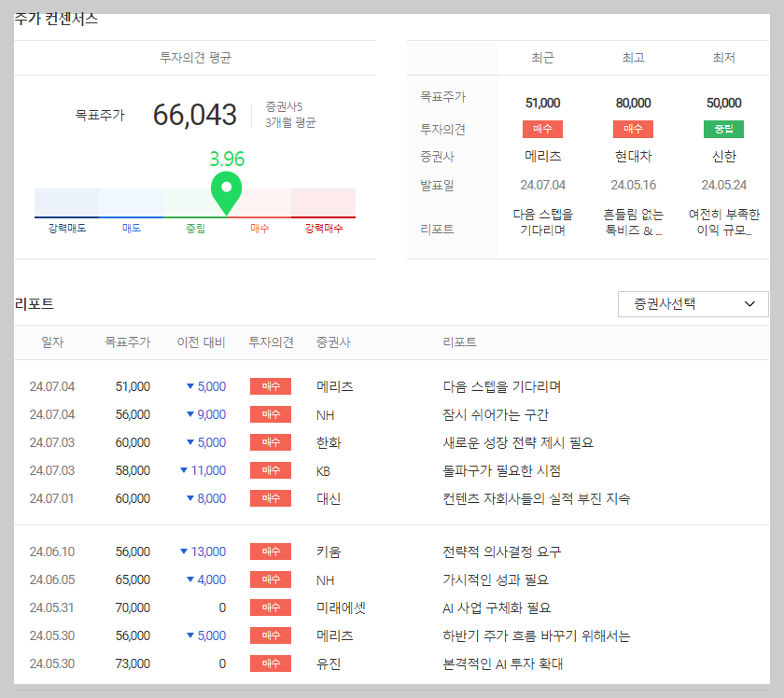Click highest target price 80,000
Screen dimensions: 784x698
633,103
